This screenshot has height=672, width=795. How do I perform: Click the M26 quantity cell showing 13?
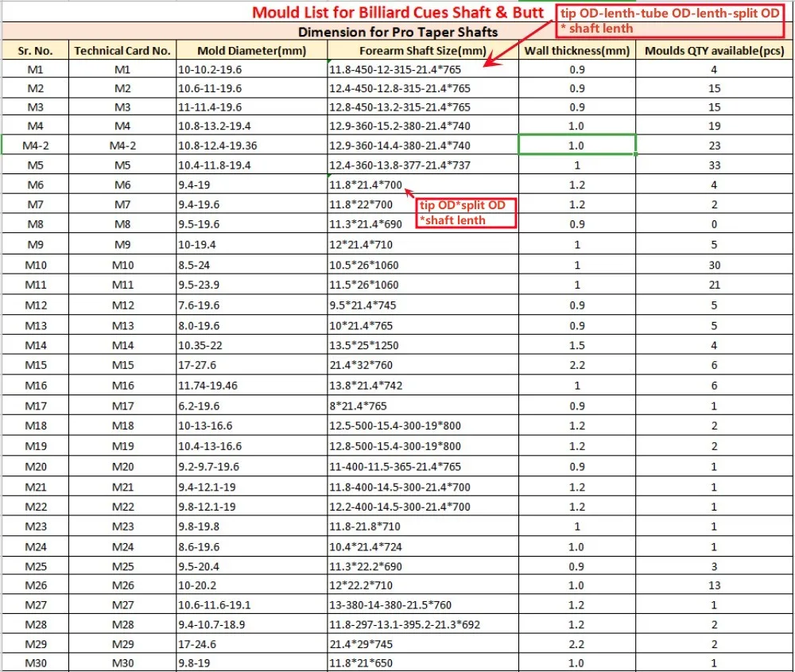713,583
